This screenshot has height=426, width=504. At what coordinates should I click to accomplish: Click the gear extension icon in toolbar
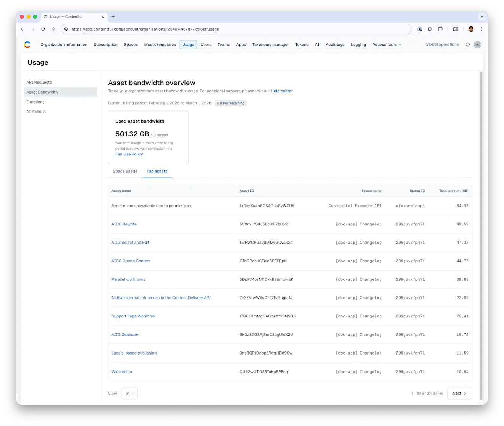click(430, 29)
